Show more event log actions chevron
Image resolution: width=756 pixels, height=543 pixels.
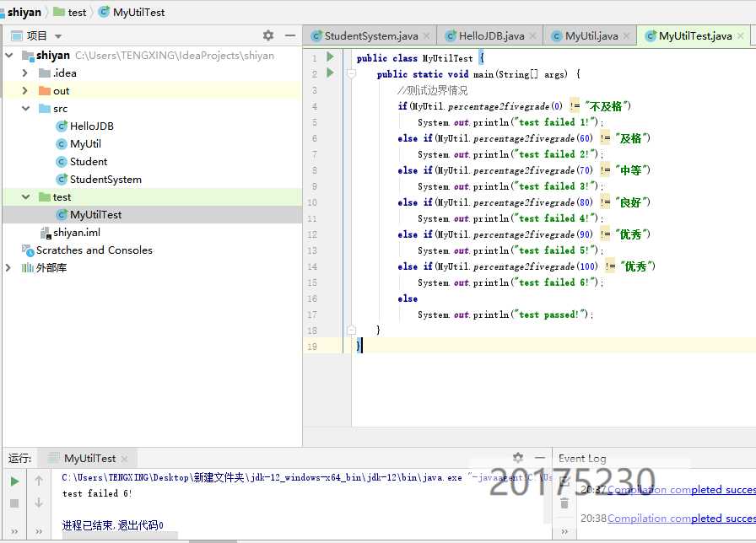(564, 531)
